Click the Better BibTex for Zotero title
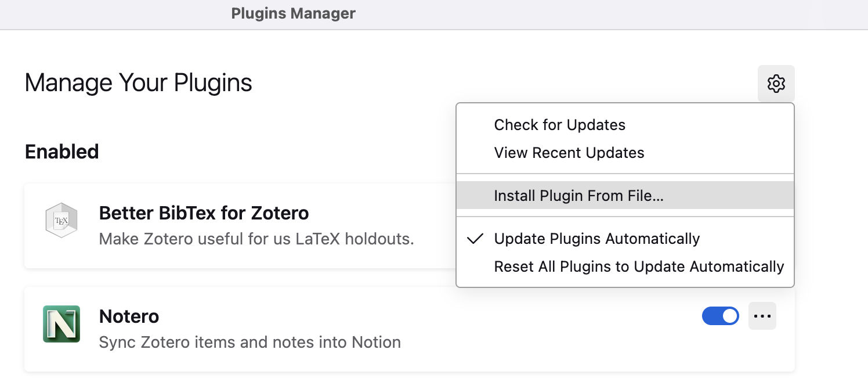The height and width of the screenshot is (389, 868). point(204,213)
